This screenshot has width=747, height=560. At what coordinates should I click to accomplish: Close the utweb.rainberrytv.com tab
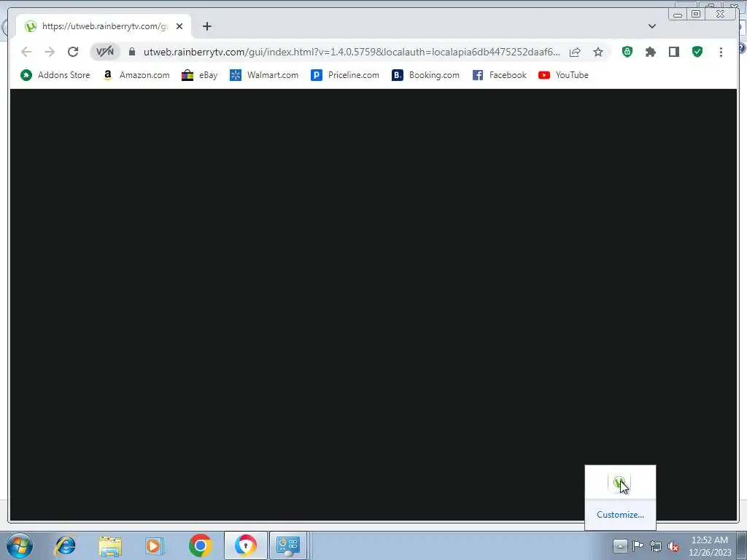[x=179, y=26]
